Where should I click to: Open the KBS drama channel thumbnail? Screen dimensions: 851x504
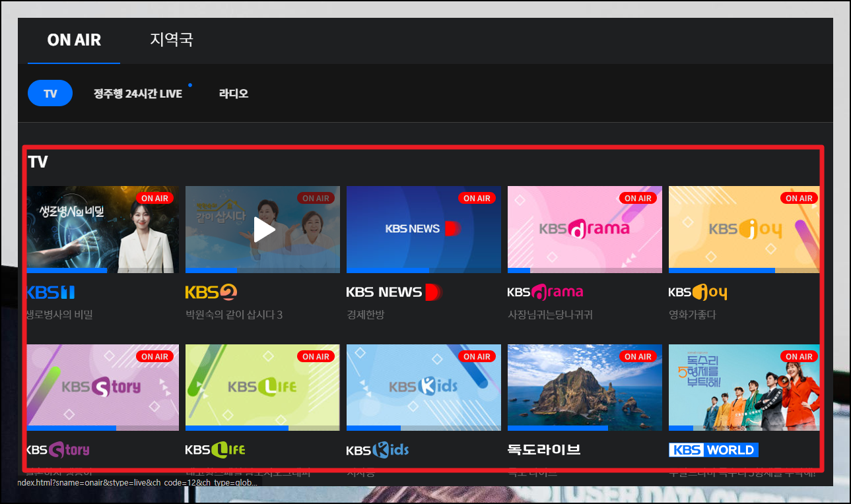(585, 229)
